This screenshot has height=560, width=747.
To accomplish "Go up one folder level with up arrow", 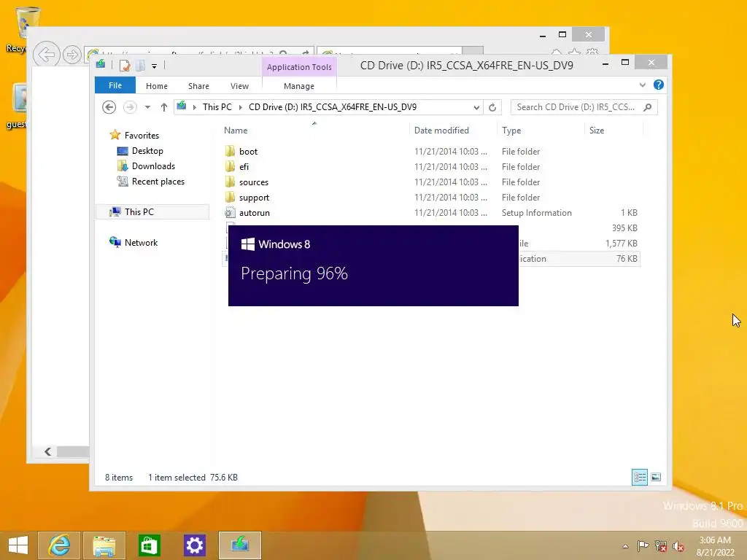I will pos(164,107).
